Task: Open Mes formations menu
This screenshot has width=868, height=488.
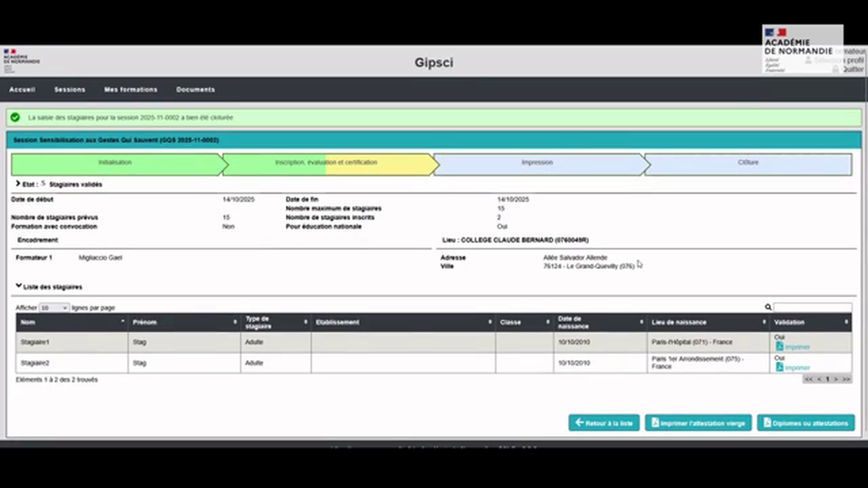Action: 130,89
